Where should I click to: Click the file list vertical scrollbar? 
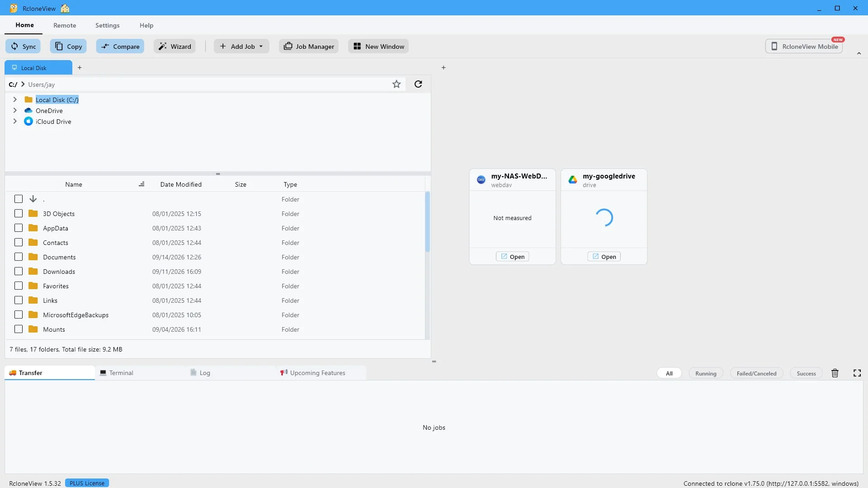[427, 221]
